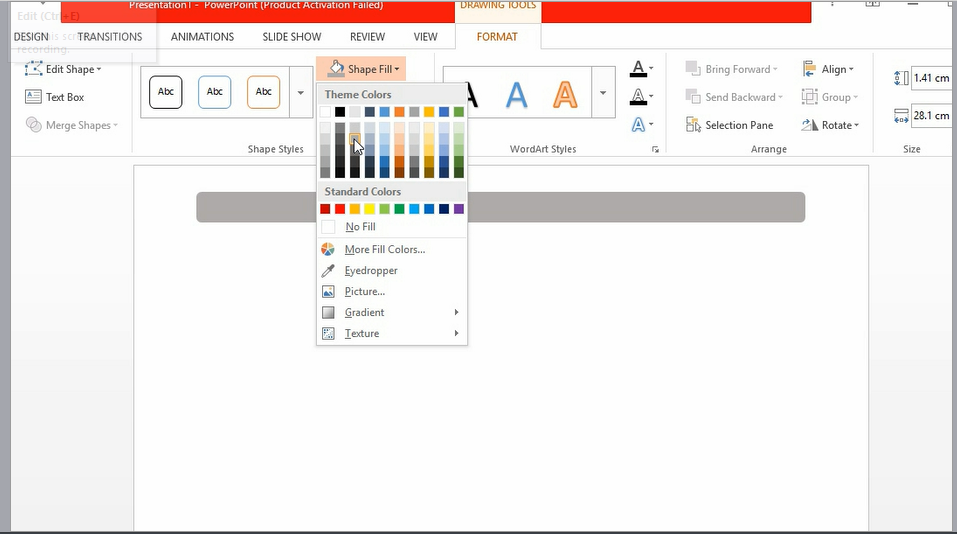Click the Send Backward icon
The image size is (957, 534).
click(x=693, y=96)
